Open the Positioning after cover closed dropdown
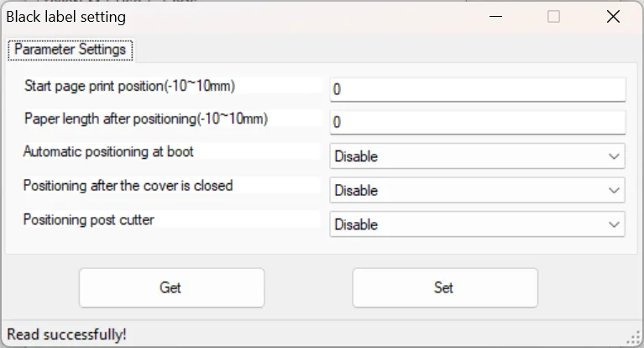The image size is (644, 348). tap(477, 191)
